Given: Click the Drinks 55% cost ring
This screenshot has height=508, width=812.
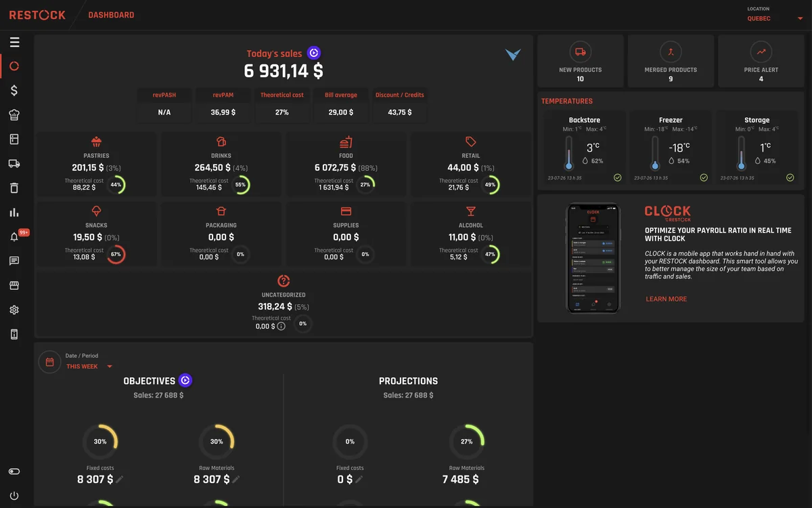Looking at the screenshot, I should (x=240, y=185).
